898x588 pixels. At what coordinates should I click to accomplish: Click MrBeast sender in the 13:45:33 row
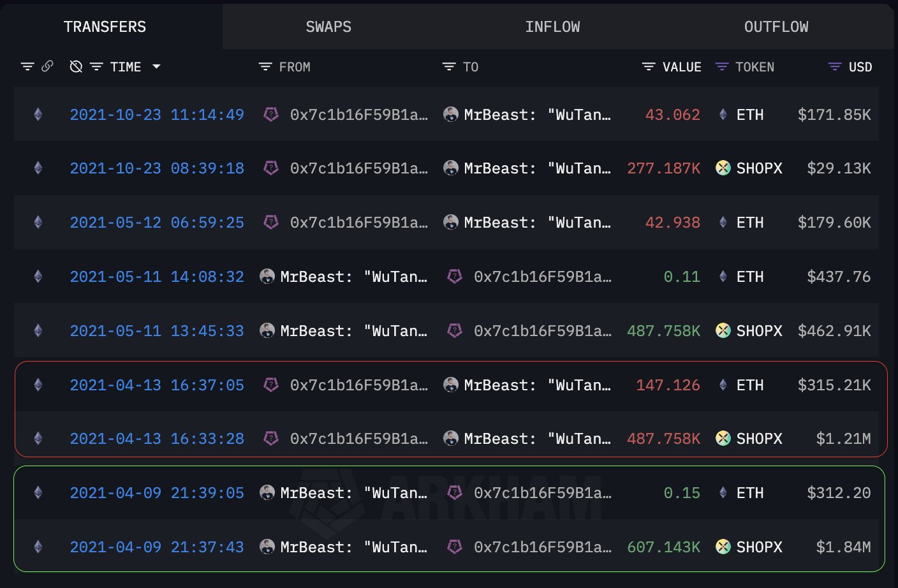pyautogui.click(x=353, y=331)
